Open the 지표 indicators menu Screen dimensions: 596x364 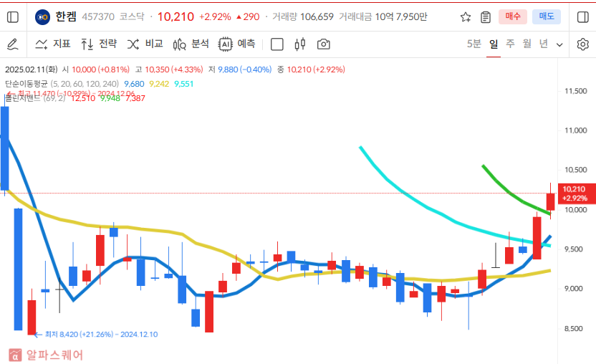click(x=53, y=44)
